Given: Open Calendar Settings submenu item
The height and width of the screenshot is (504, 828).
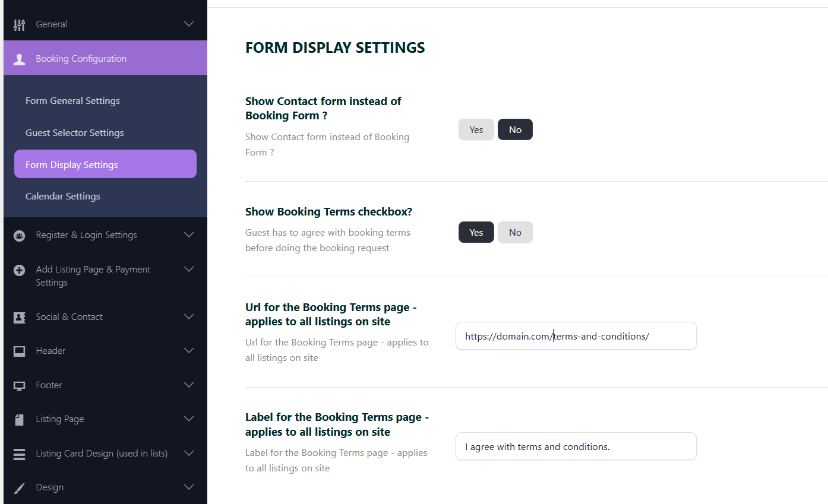Looking at the screenshot, I should [63, 196].
